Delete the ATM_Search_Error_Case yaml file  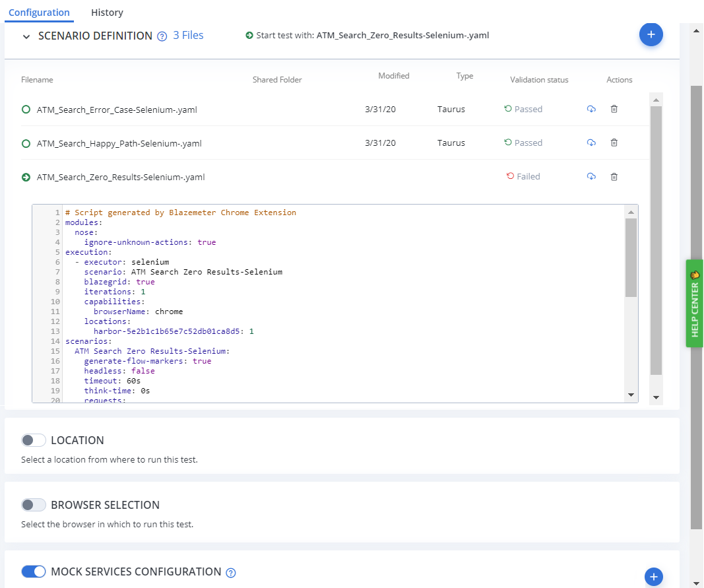[x=614, y=109]
